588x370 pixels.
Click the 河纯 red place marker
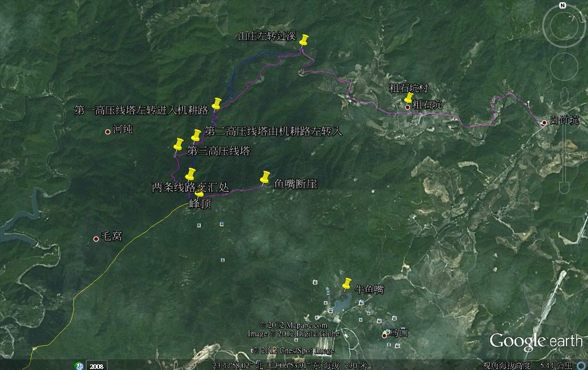pos(107,132)
